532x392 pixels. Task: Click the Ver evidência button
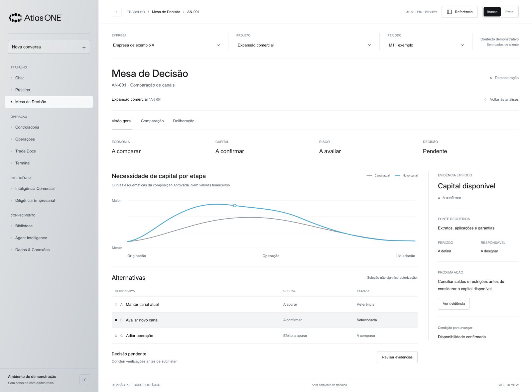[454, 304]
